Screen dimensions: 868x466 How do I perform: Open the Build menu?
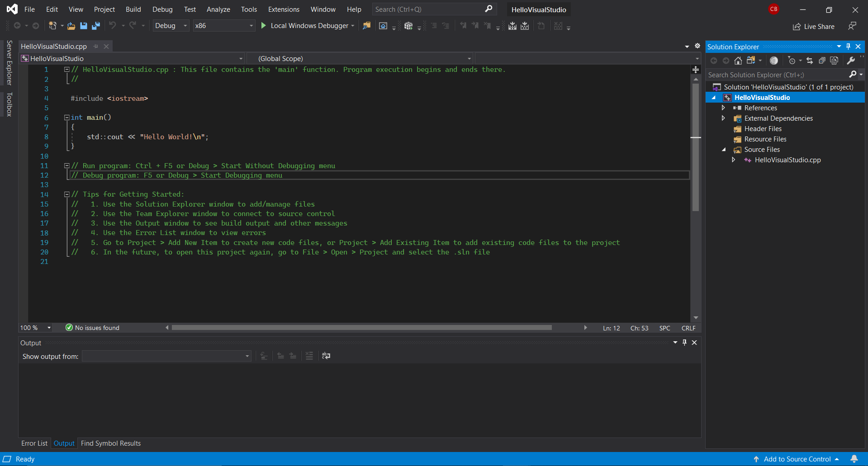[x=133, y=9]
